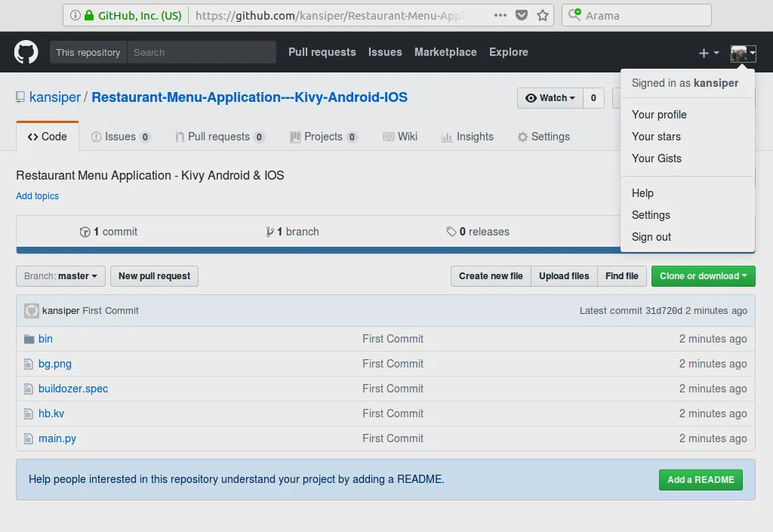The image size is (773, 532).
Task: Click the kansiper commit author avatar
Action: pyautogui.click(x=32, y=311)
